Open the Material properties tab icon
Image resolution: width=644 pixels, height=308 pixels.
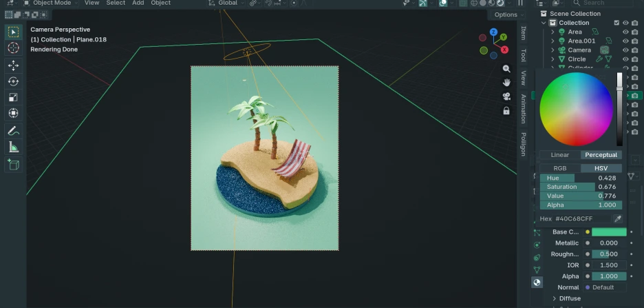537,282
